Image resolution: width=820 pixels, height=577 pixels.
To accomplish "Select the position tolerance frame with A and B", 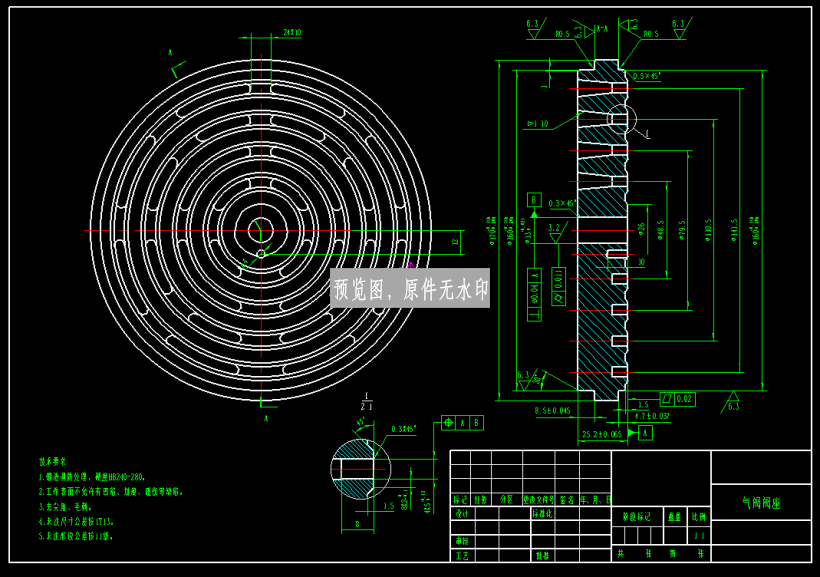I will (462, 423).
